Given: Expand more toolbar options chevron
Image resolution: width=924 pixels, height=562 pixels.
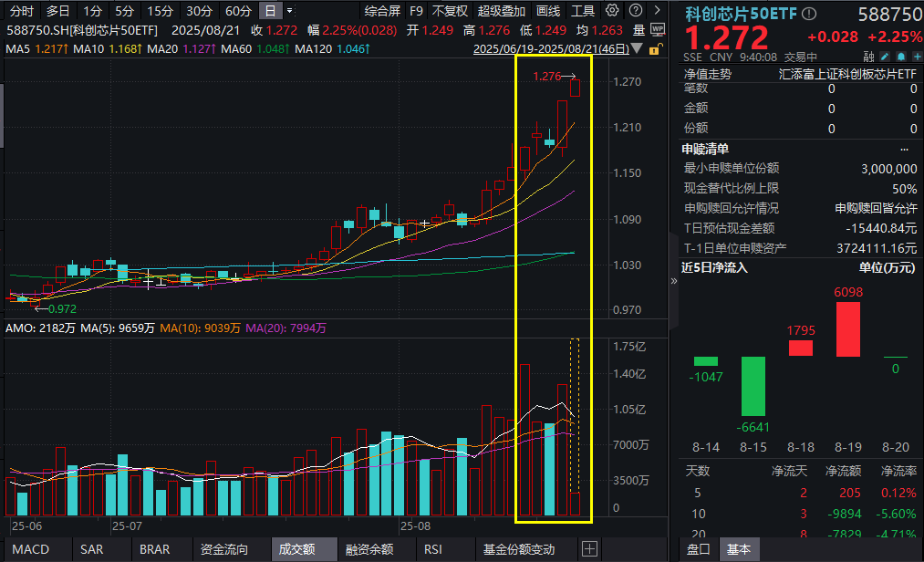Looking at the screenshot, I should [x=657, y=10].
